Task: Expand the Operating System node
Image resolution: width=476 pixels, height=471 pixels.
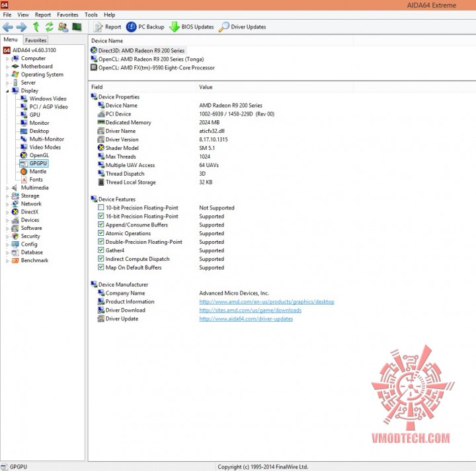Action: pyautogui.click(x=7, y=75)
